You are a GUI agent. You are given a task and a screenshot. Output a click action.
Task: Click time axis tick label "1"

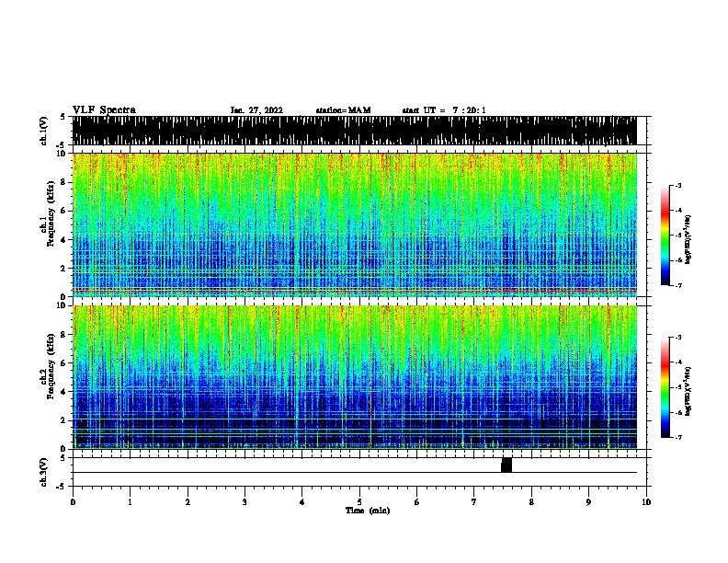(x=130, y=502)
